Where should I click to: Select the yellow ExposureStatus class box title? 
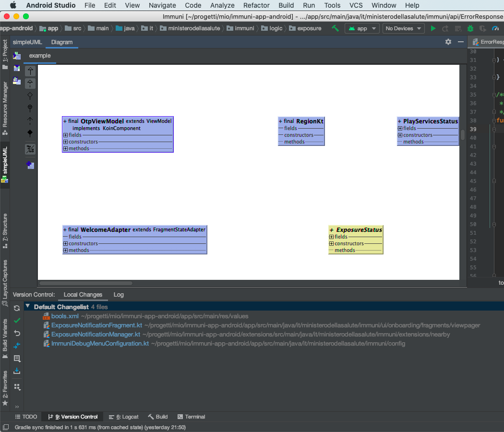[359, 230]
